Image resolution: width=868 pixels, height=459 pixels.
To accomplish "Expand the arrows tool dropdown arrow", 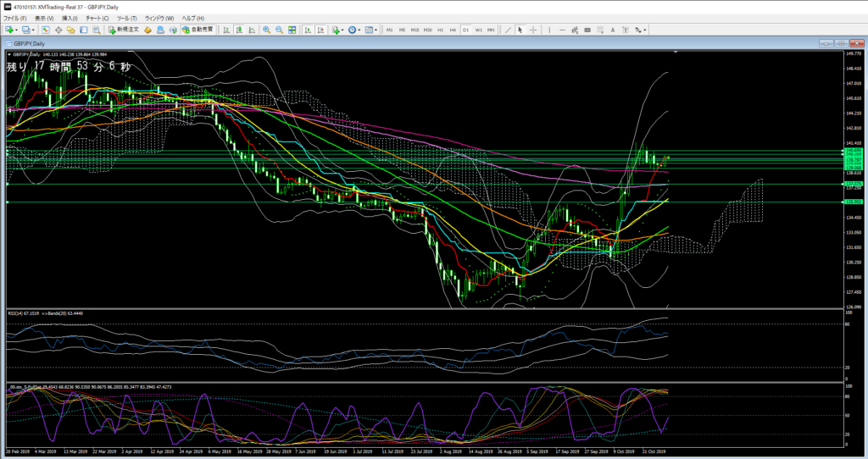I will (645, 30).
